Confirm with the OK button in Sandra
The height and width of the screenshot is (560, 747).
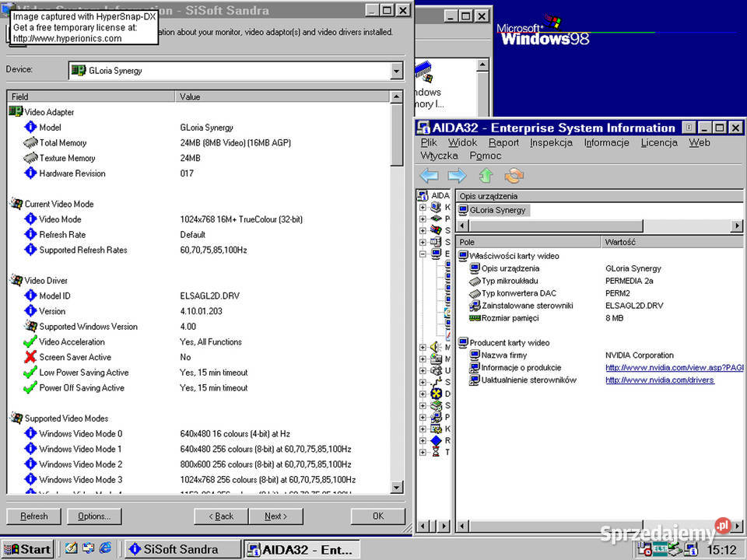click(x=378, y=516)
